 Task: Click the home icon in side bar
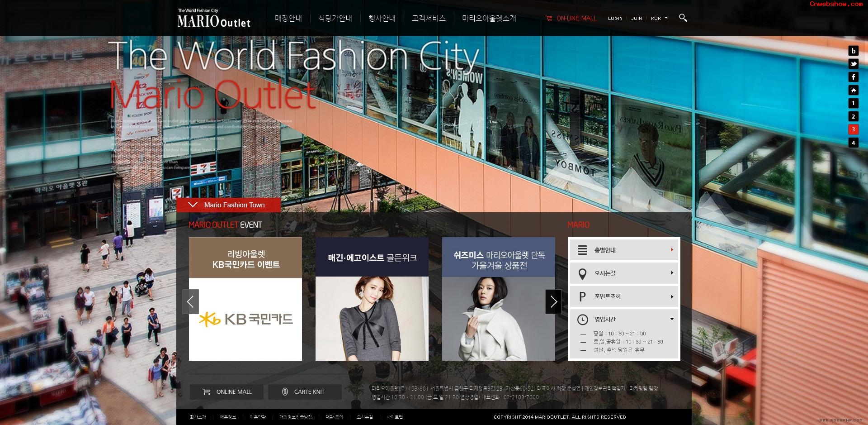coord(853,91)
